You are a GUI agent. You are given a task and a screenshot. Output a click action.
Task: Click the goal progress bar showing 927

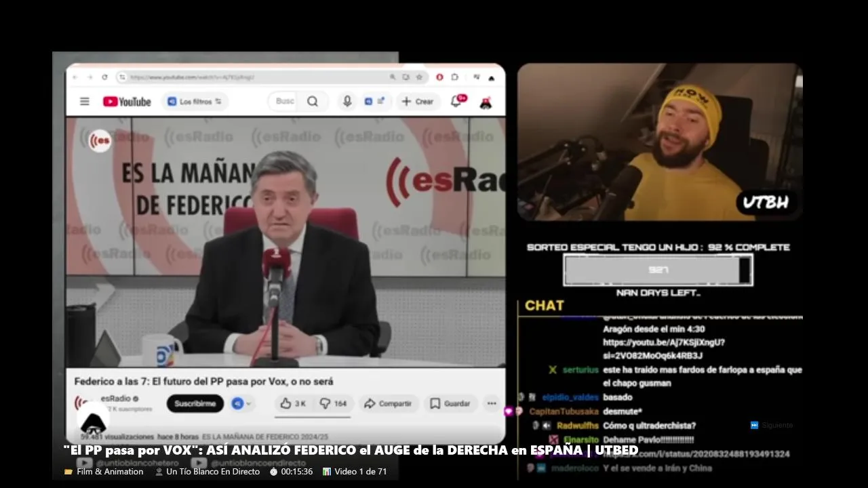[x=658, y=270]
